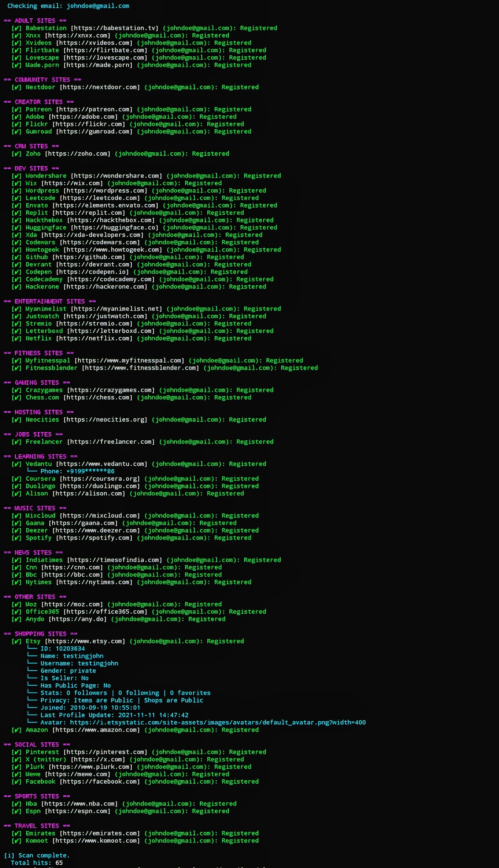
Task: Click the '== FITNESS SITES ==' header
Action: coord(39,353)
